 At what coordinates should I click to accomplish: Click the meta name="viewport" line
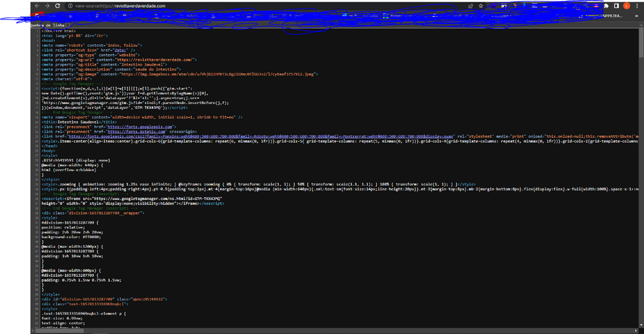point(142,117)
